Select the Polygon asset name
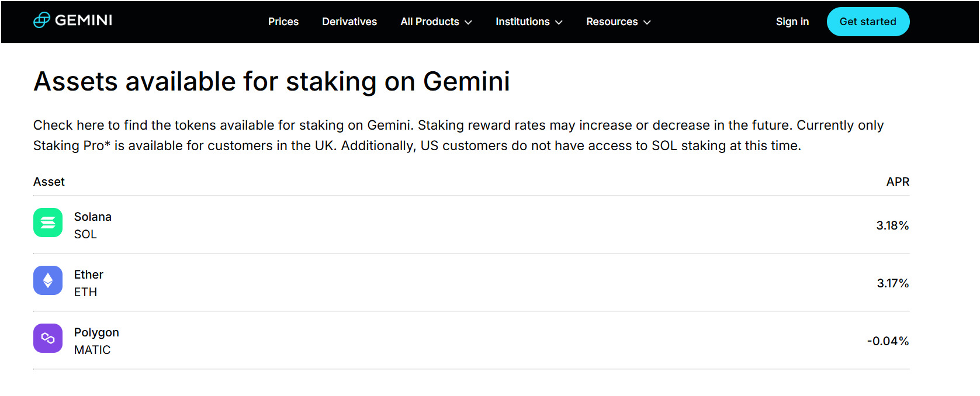Viewport: 980px width, 396px height. coord(96,332)
